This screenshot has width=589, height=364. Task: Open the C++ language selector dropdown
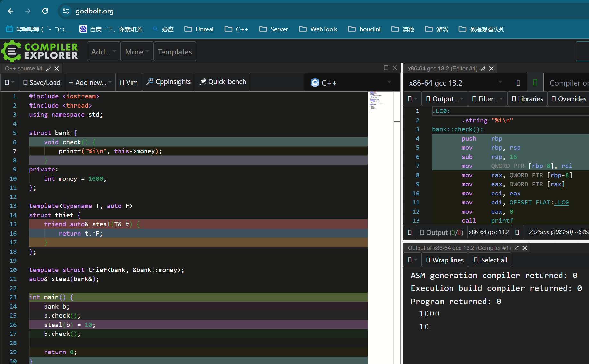pos(351,83)
